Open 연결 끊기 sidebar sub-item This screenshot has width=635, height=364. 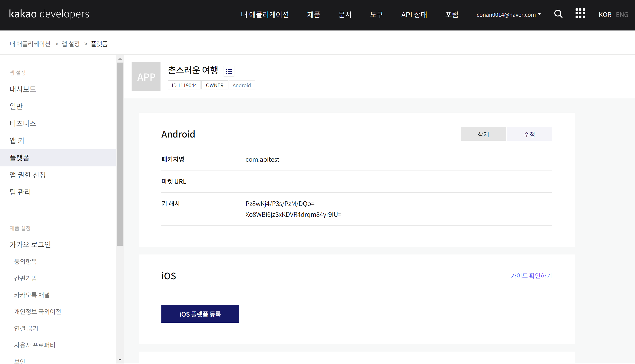[26, 328]
